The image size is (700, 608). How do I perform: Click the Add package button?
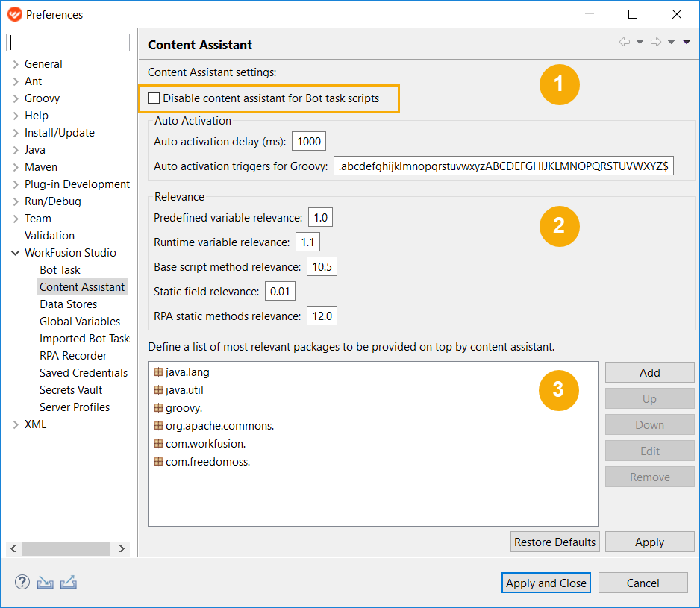649,372
